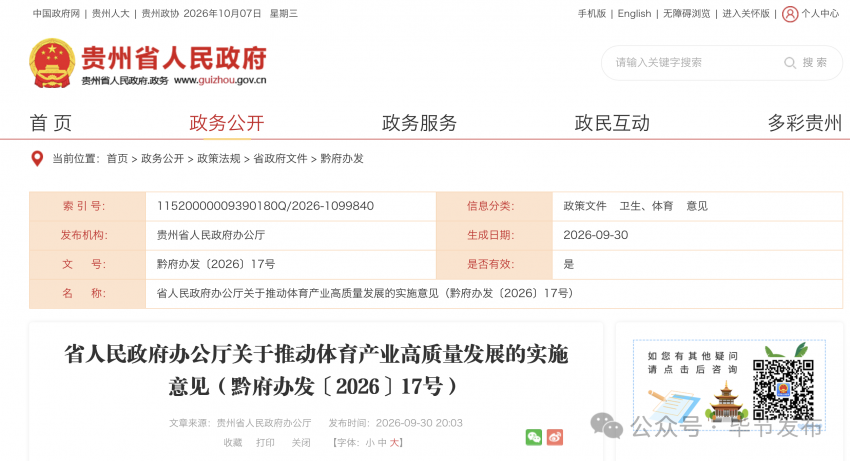The width and height of the screenshot is (850, 461).
Task: Click breadcrumb 首页 link
Action: coord(117,158)
